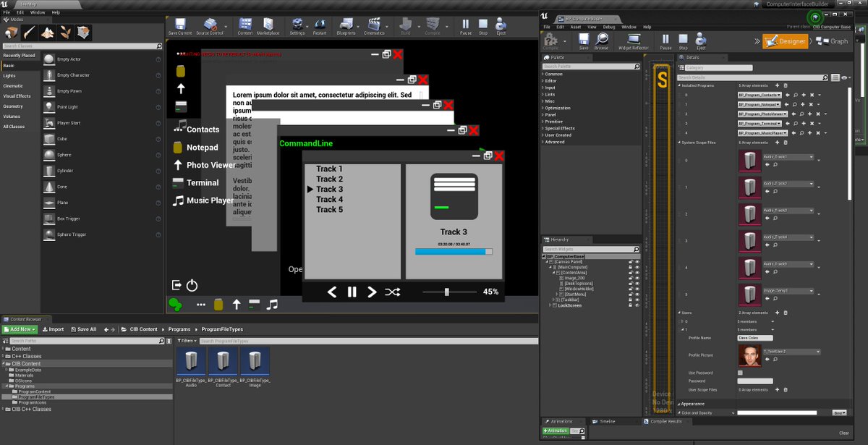Select the Foliage mode icon
This screenshot has height=445, width=868.
tap(66, 33)
